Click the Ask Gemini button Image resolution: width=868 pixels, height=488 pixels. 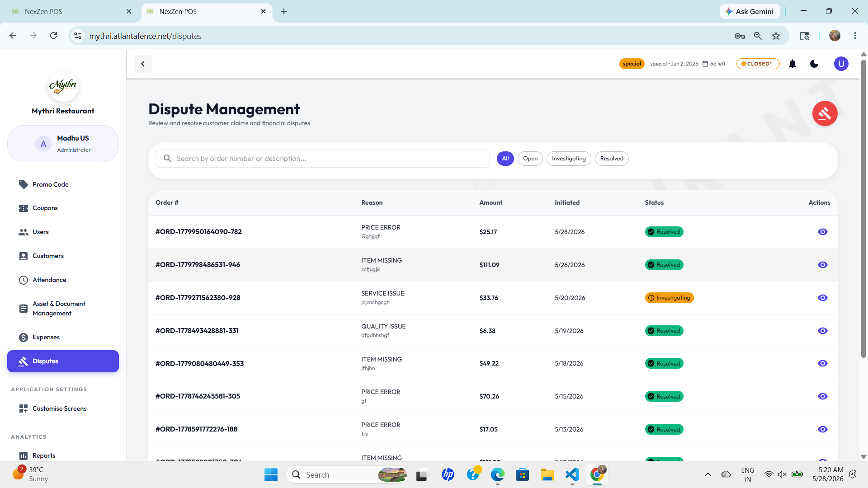(750, 11)
